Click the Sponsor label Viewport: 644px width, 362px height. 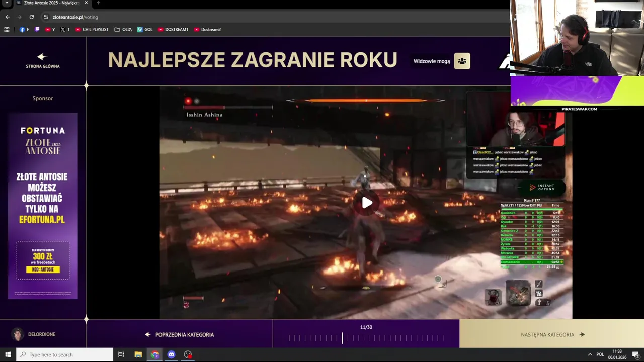tap(43, 98)
